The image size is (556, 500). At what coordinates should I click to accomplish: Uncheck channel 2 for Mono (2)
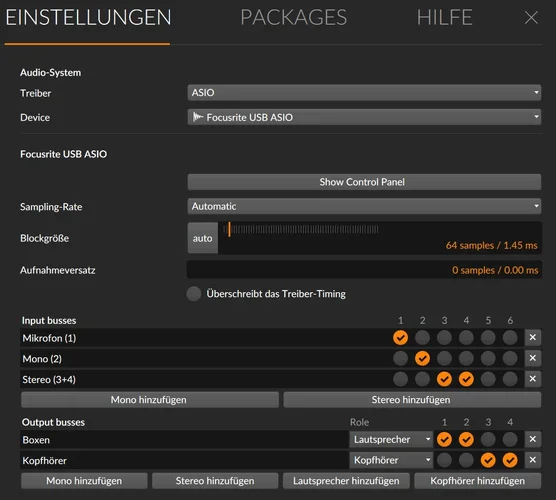422,358
